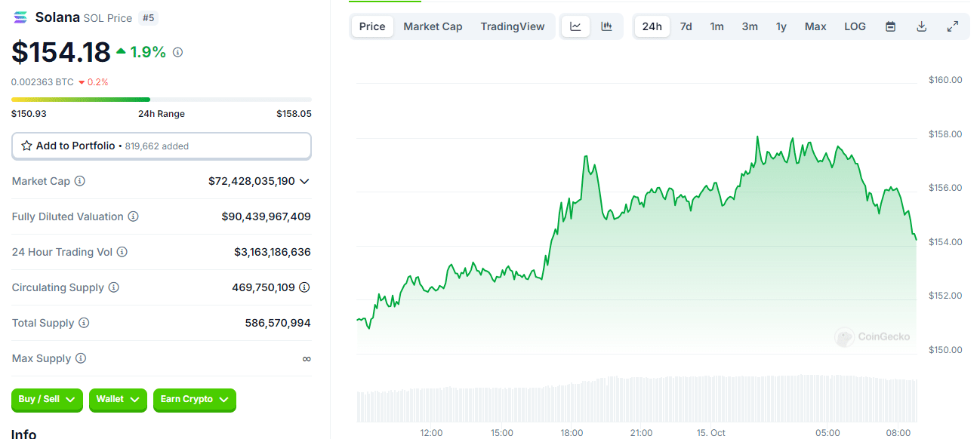Switch to line chart view icon
Screen dimensions: 980x439
pyautogui.click(x=576, y=26)
